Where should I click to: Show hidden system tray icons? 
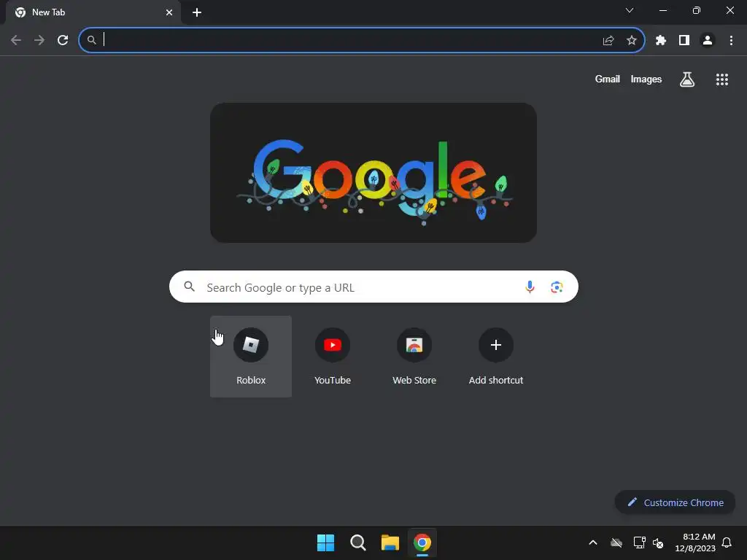coord(592,542)
